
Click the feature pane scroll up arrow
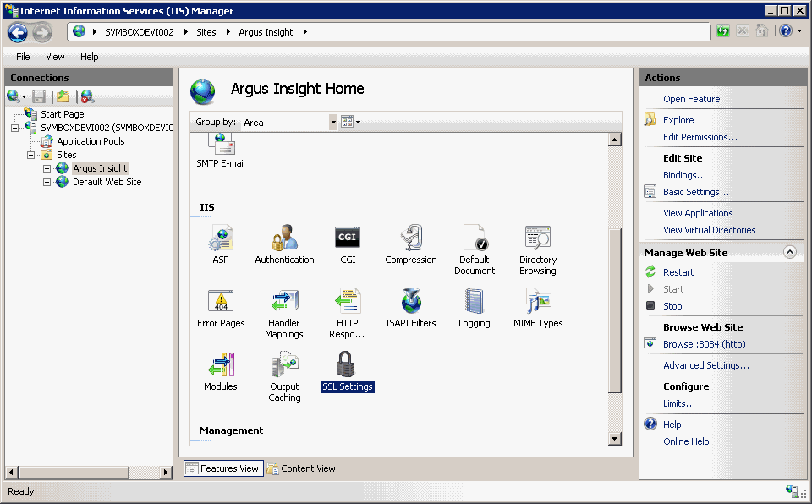pyautogui.click(x=615, y=140)
